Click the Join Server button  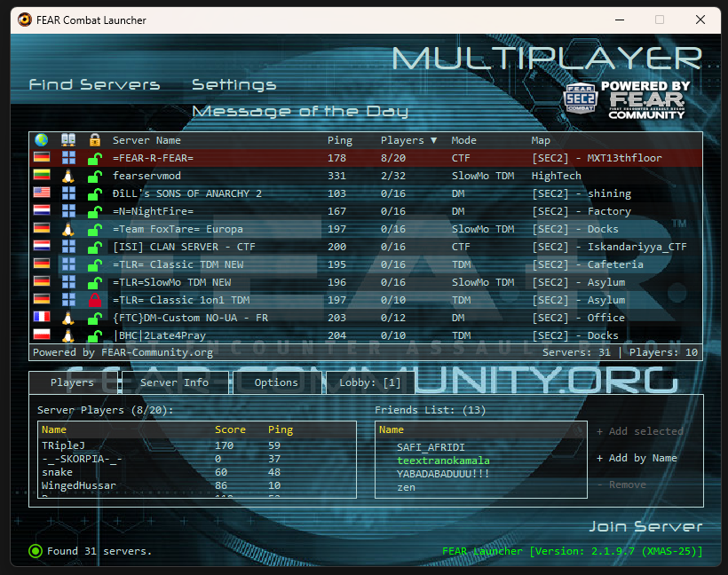click(x=645, y=527)
